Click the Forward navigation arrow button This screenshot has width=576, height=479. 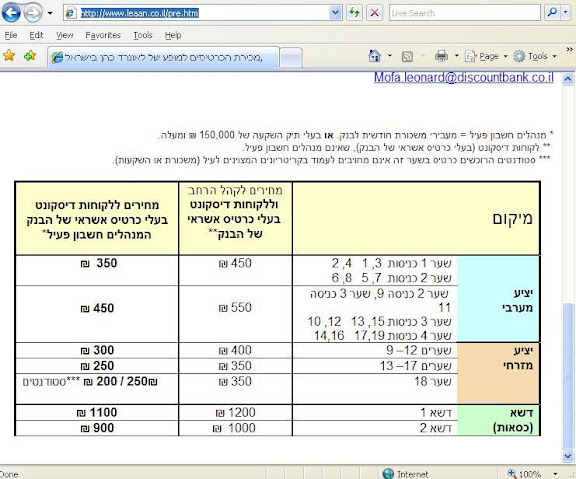(x=33, y=13)
